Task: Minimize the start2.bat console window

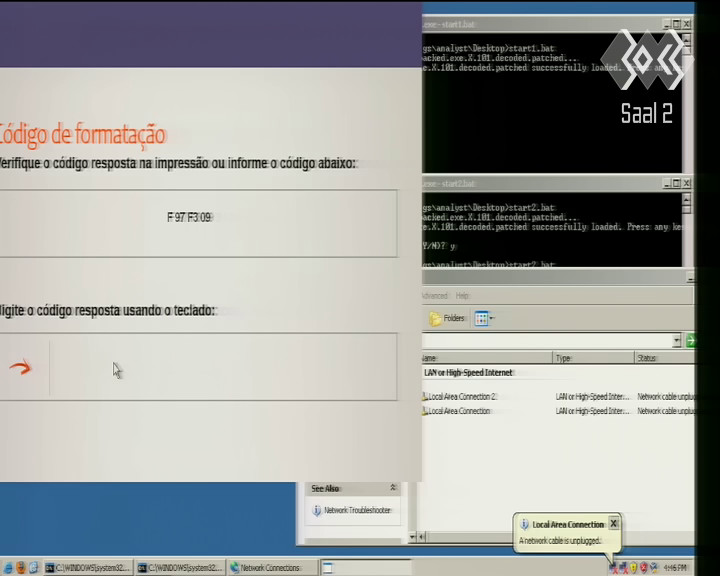Action: pos(667,183)
